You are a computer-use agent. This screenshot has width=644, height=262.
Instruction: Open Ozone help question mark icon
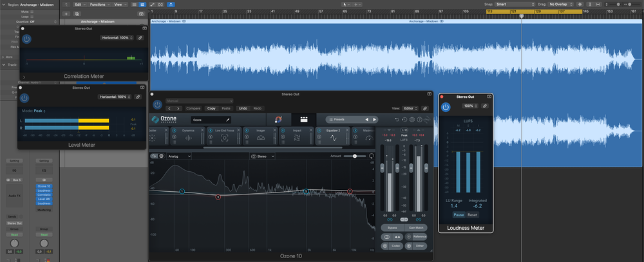point(419,120)
